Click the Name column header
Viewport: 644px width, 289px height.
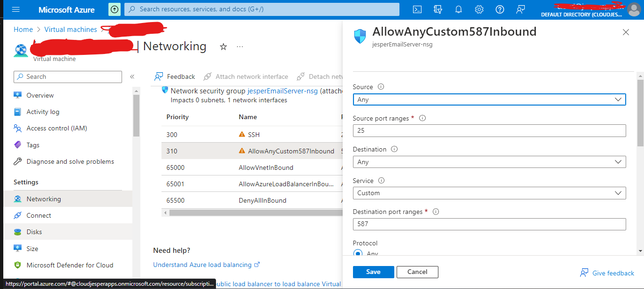(248, 117)
